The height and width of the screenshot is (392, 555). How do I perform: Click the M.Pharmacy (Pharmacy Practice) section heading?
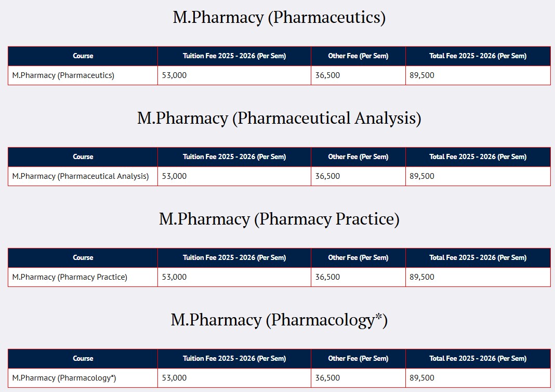(x=279, y=219)
